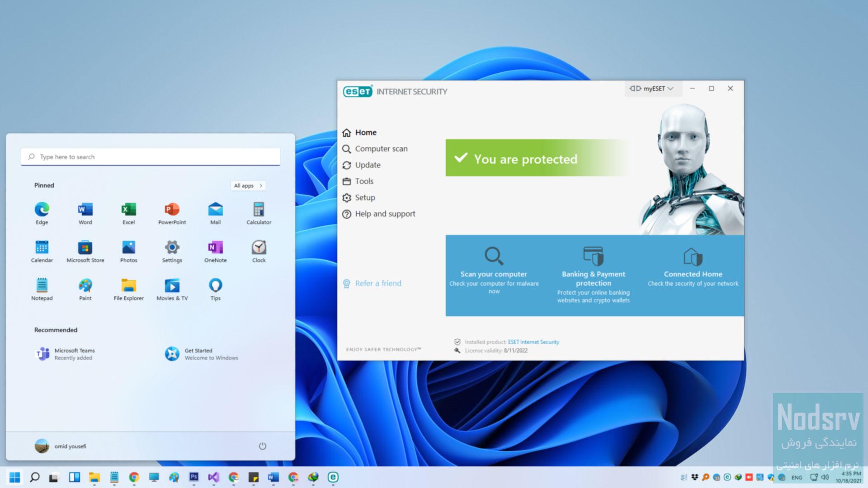Open volume control in system tray
Screen dimensions: 868x488
click(x=825, y=477)
